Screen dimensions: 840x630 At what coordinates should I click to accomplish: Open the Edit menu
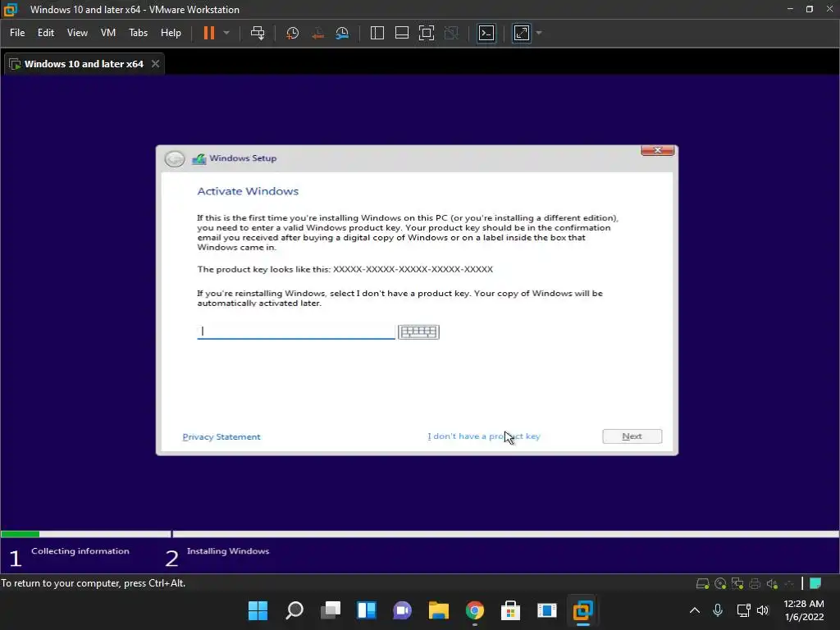[46, 33]
